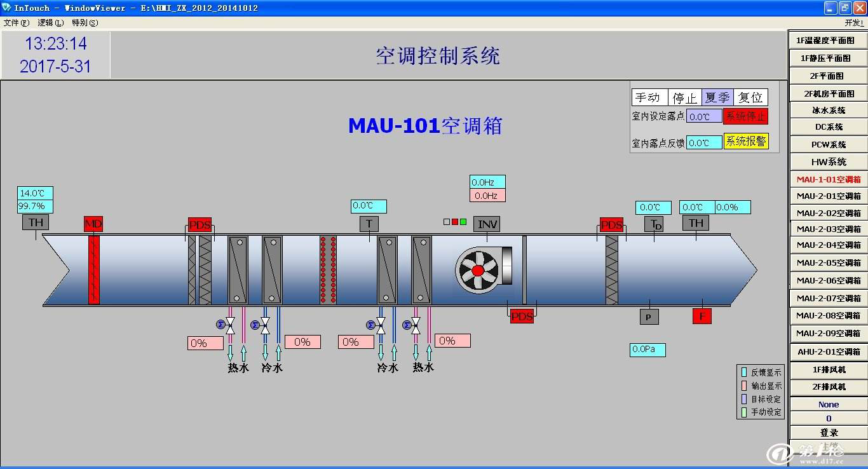Click the gray P pressure sensor tag
The width and height of the screenshot is (868, 469).
(649, 316)
